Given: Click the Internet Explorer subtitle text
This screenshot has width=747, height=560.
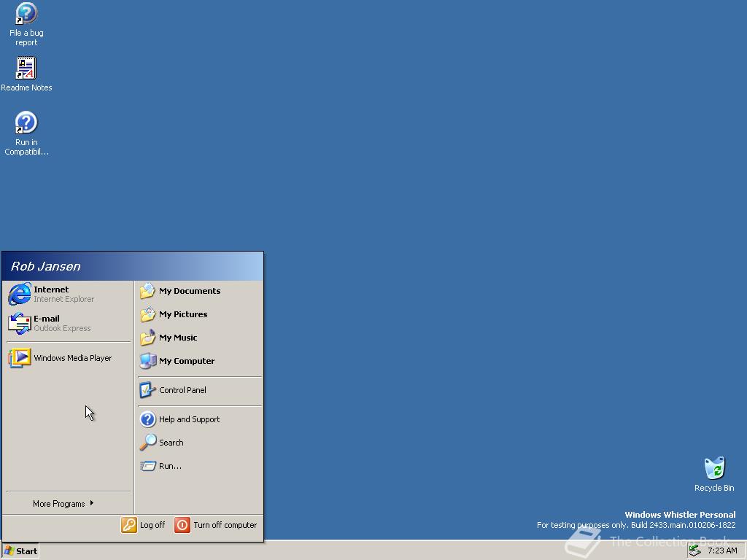Looking at the screenshot, I should tap(64, 299).
